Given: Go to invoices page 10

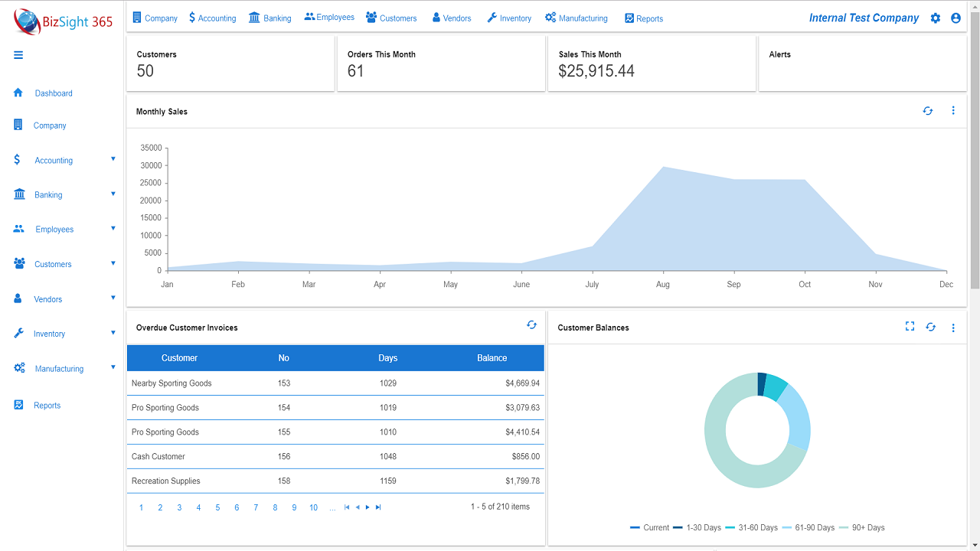Looking at the screenshot, I should click(313, 507).
